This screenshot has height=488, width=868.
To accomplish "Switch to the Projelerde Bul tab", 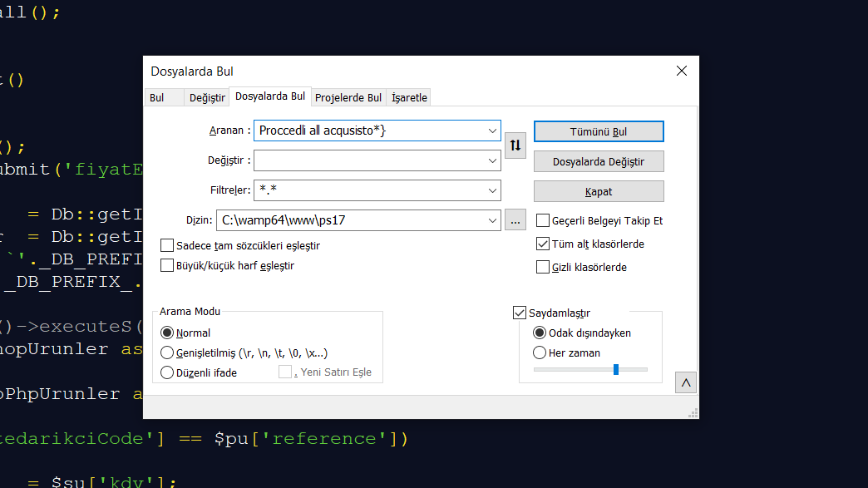I will pos(348,97).
